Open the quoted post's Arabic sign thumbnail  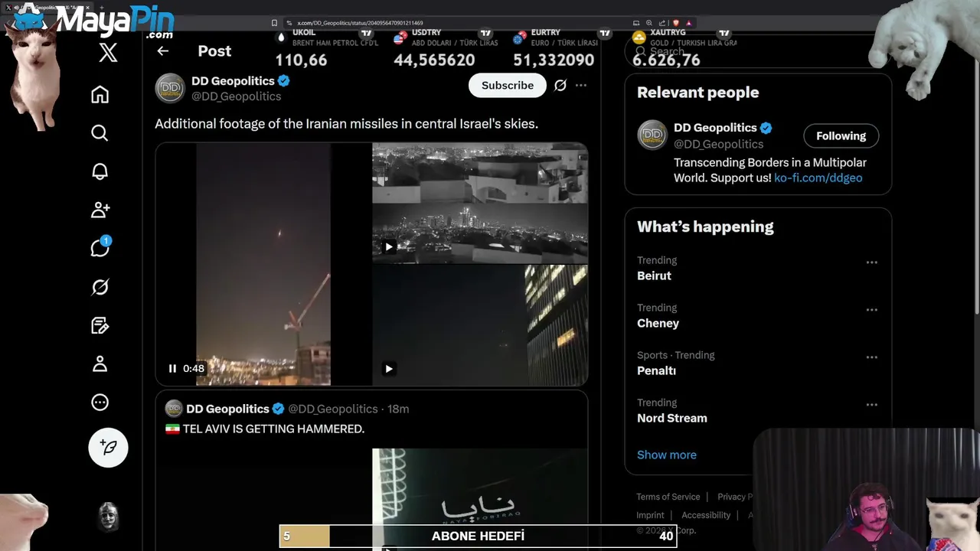tap(480, 499)
